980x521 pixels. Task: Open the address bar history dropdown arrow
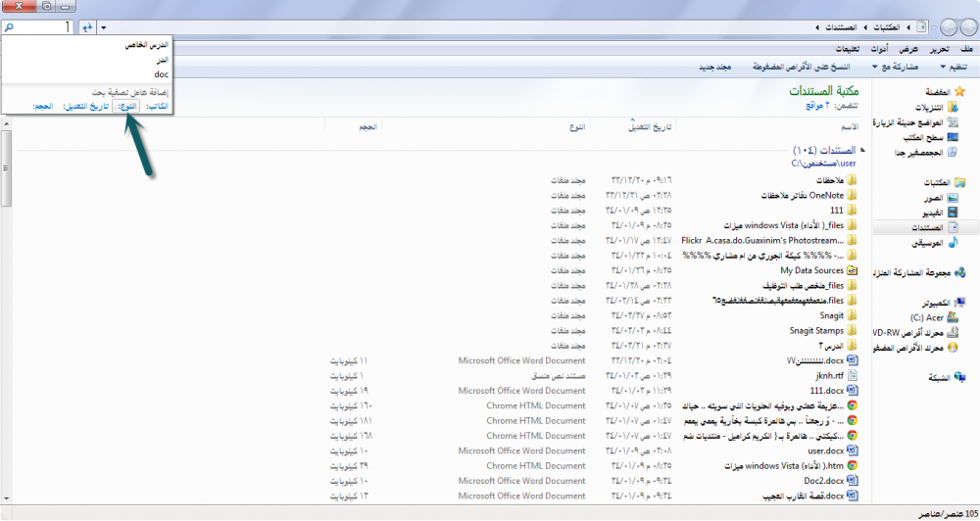(x=105, y=27)
